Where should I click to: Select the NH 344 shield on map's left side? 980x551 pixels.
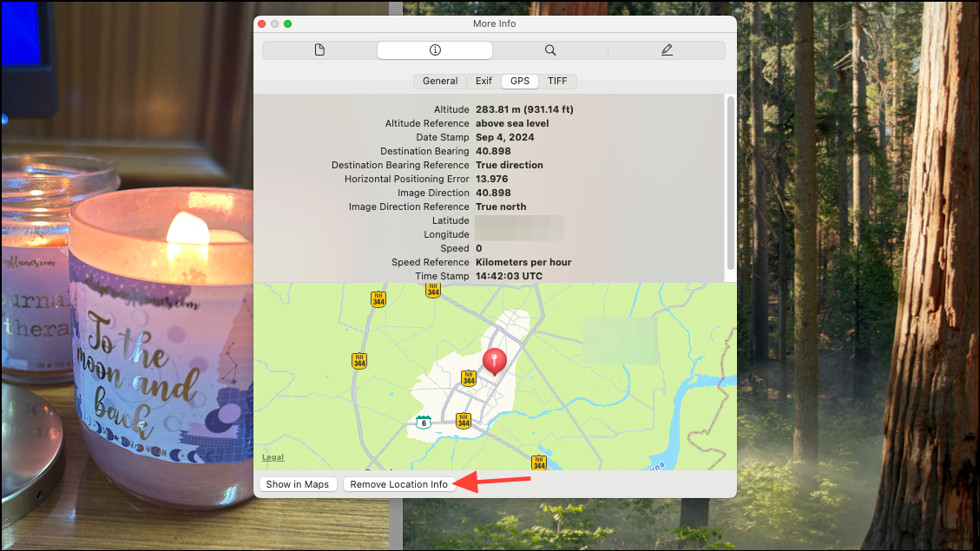[359, 361]
